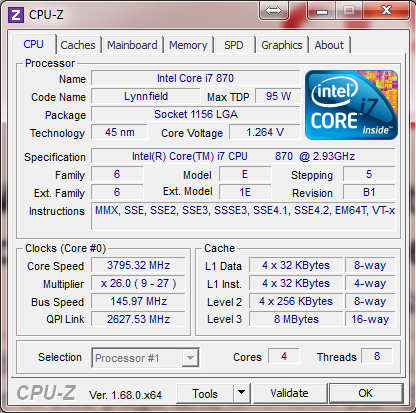
Task: Close the CPU-Z window
Action: [387, 11]
